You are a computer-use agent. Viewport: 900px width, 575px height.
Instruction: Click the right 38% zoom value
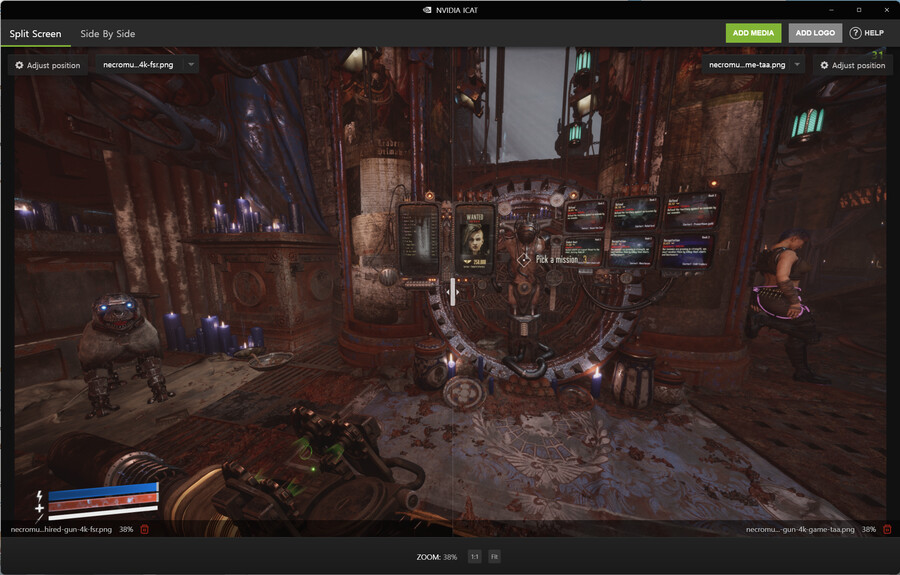pos(869,529)
